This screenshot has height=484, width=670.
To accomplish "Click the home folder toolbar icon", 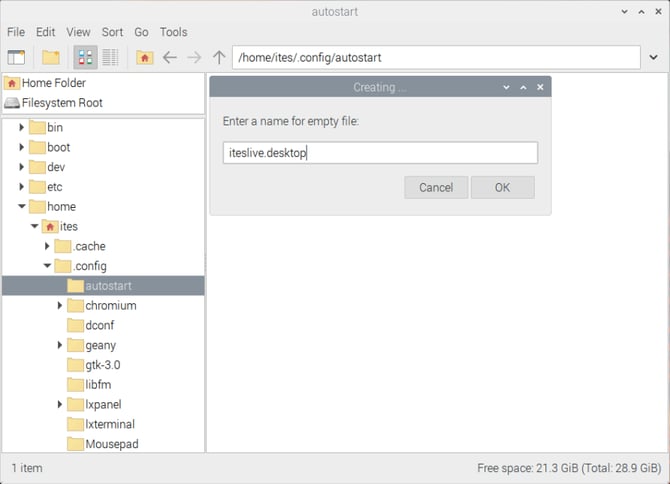I will coord(144,58).
